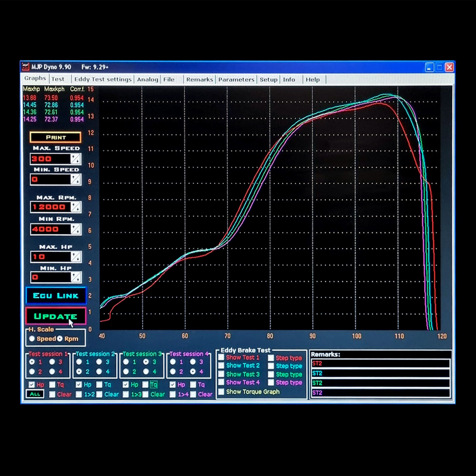Switch to the Analog tab
The height and width of the screenshot is (476, 476).
(x=148, y=79)
